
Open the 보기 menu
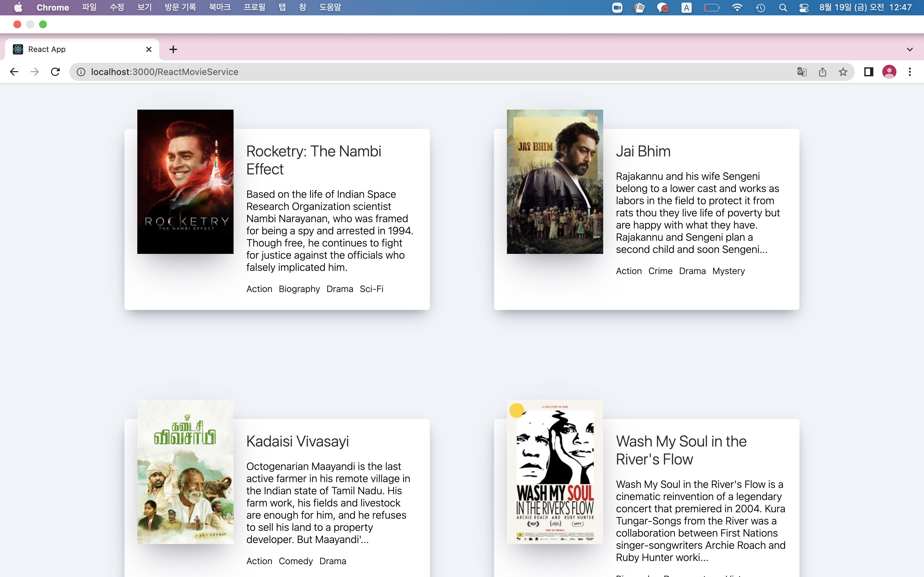click(144, 8)
